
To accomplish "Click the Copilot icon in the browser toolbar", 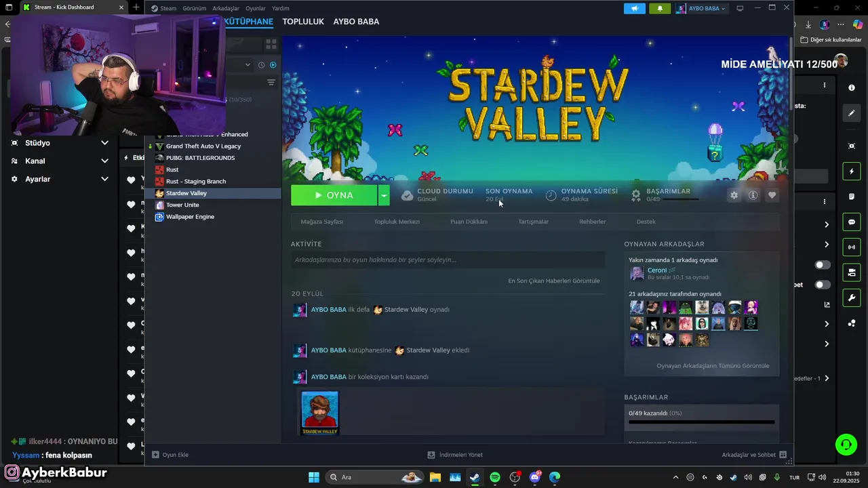I will click(x=858, y=24).
